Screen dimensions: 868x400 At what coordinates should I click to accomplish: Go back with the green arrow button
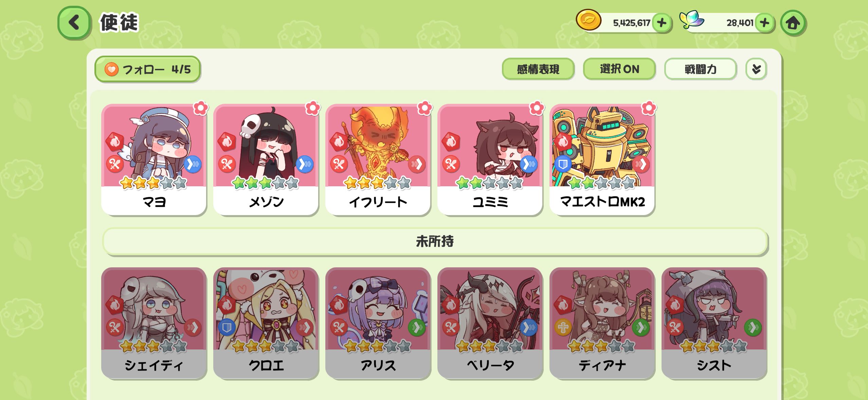(74, 23)
